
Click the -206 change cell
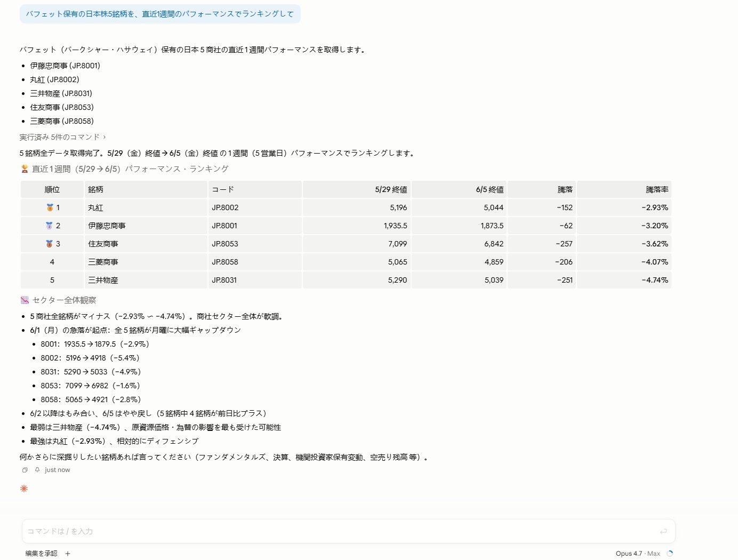pos(542,262)
